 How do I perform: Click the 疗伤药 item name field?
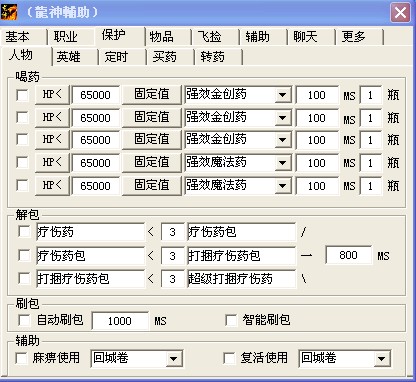tap(90, 232)
